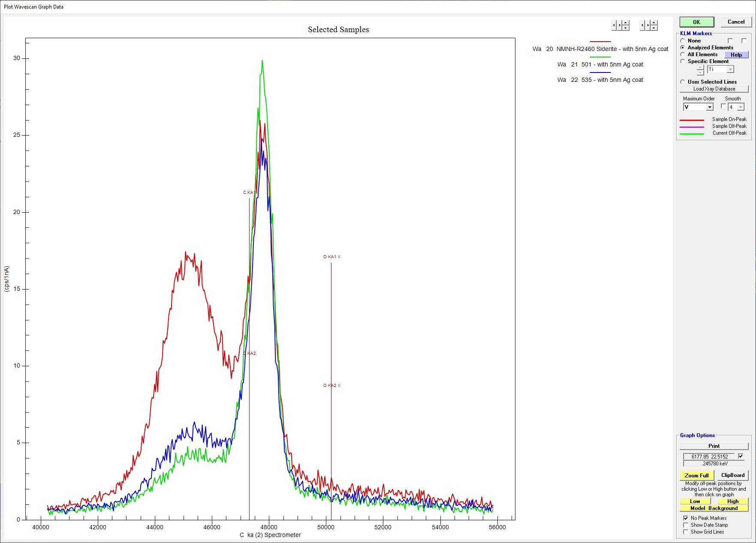Click up arrow in first graph arrow group
The height and width of the screenshot is (543, 756).
[626, 23]
